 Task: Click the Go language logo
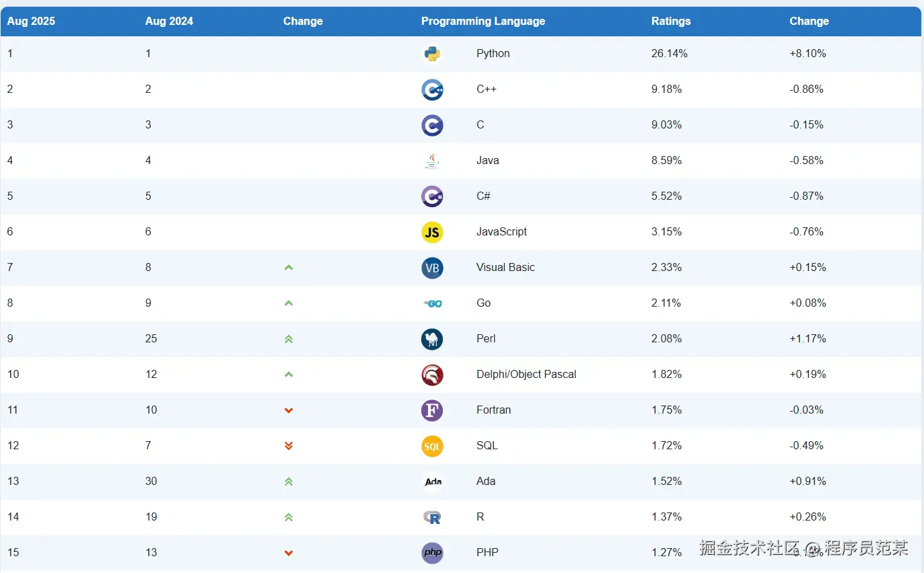432,303
